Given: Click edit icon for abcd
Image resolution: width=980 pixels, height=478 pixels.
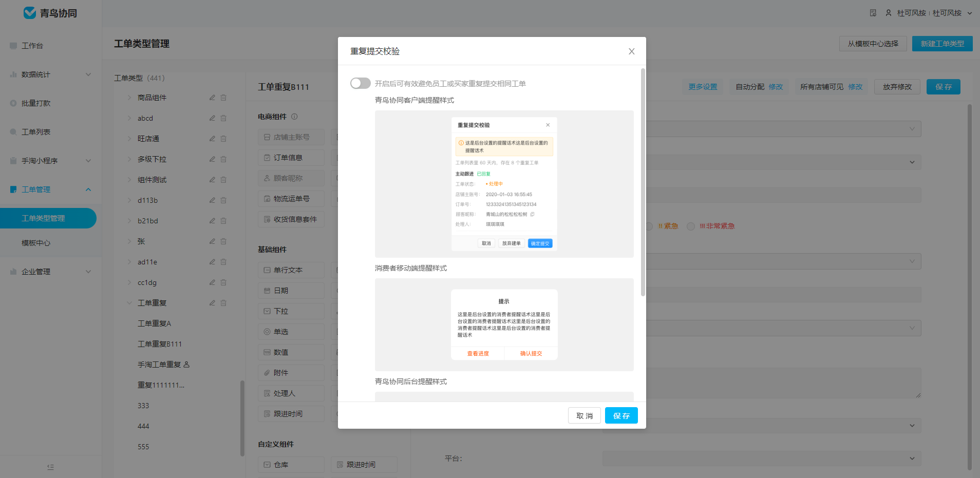Looking at the screenshot, I should click(x=212, y=118).
